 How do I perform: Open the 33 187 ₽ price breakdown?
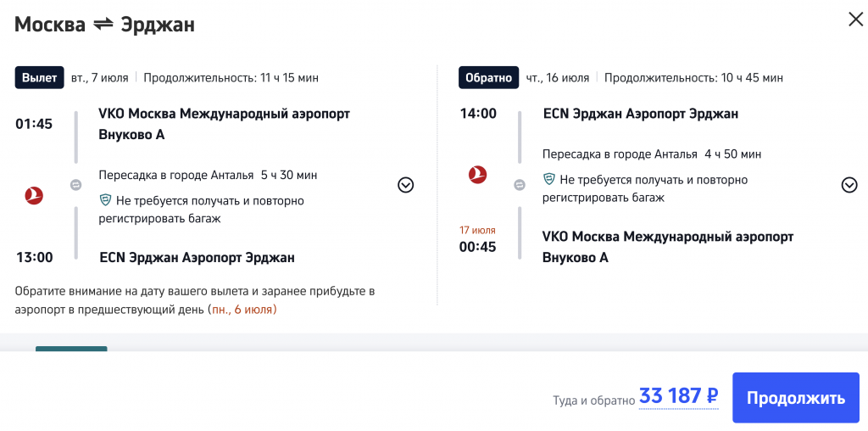[x=678, y=396]
